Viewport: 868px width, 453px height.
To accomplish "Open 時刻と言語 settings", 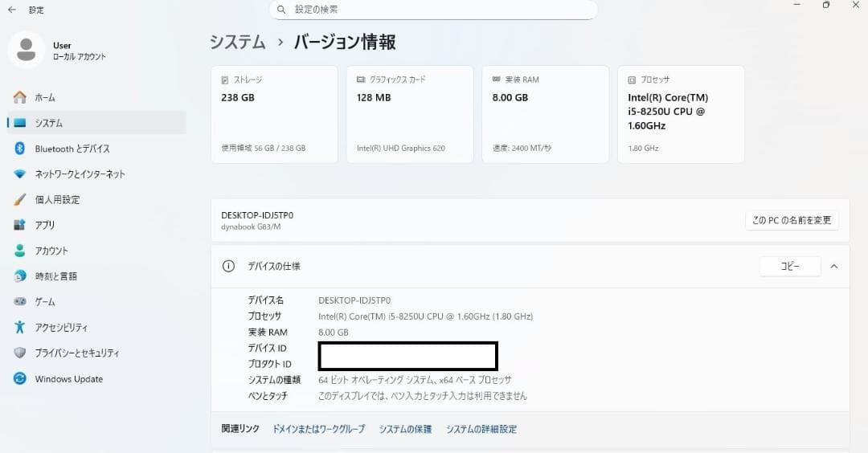I will pyautogui.click(x=96, y=276).
